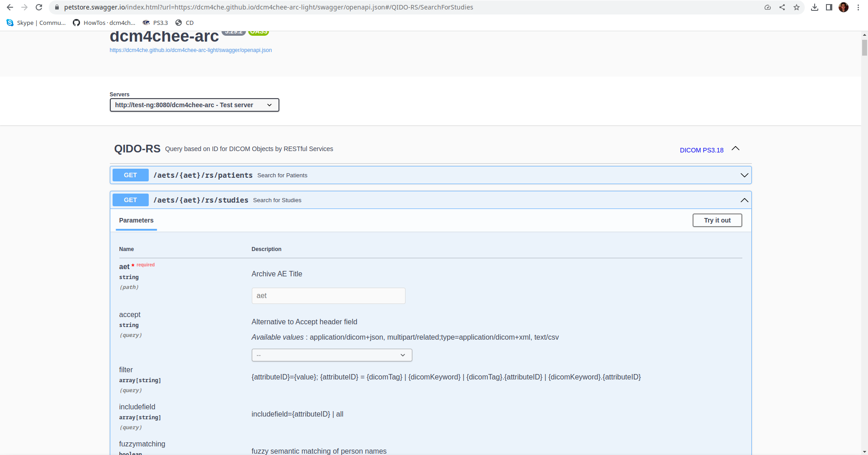Open the downloads icon in the browser toolbar
The image size is (868, 455).
click(x=815, y=7)
